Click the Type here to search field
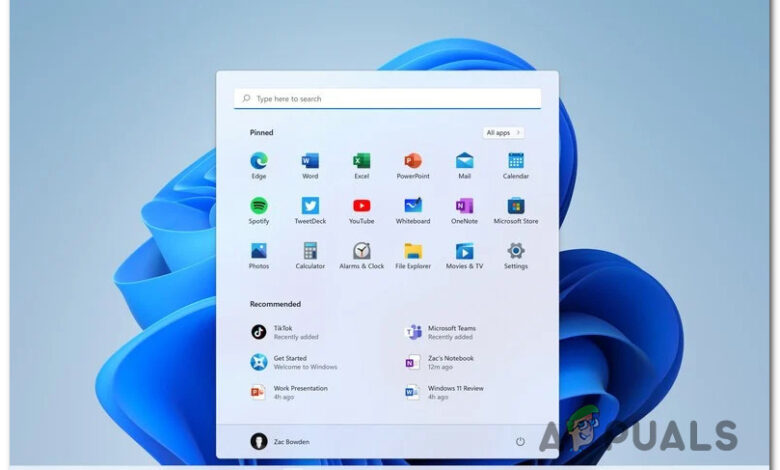 click(388, 98)
